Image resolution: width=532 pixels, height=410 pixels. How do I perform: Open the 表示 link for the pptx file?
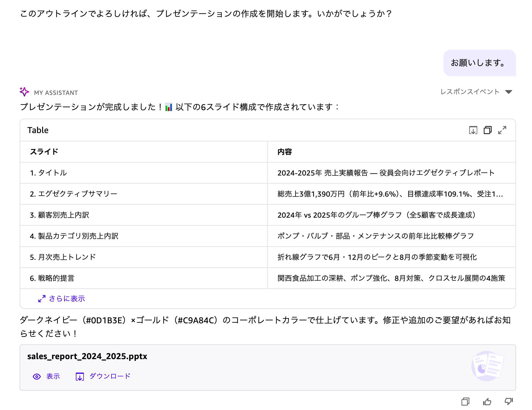tap(53, 376)
